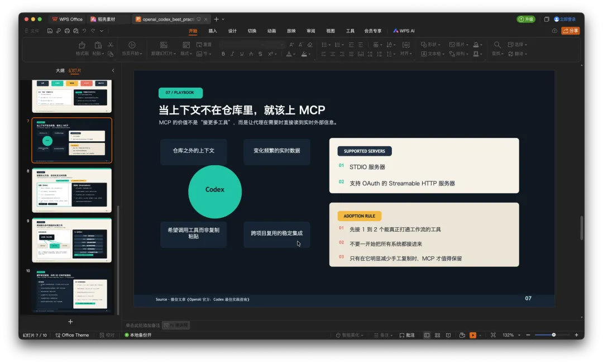Viewport: 603px width, 364px height.
Task: Click the Local Backup (本地备份开) status
Action: 138,335
